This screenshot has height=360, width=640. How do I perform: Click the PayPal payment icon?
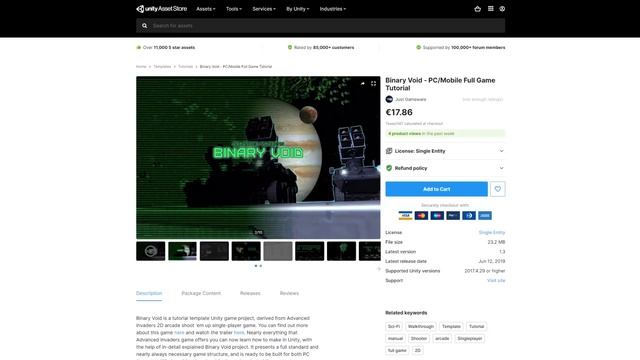453,216
